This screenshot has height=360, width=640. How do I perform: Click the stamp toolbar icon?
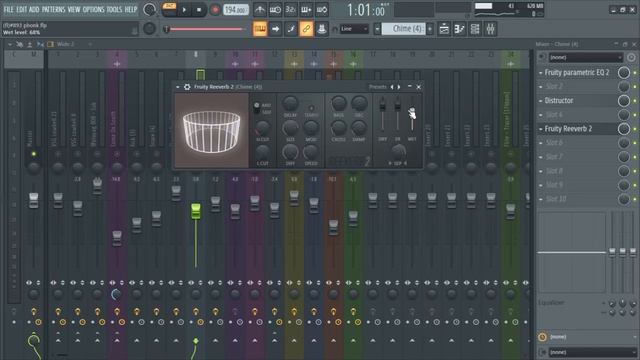[322, 29]
